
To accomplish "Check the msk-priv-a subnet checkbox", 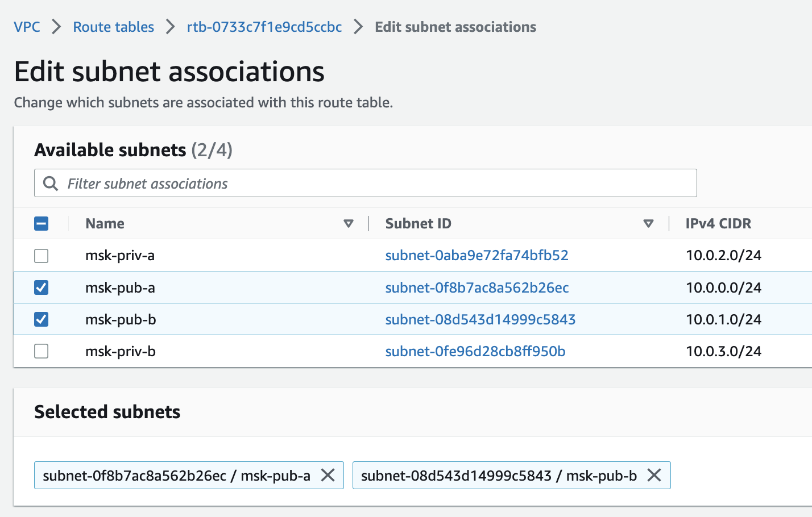I will pos(42,256).
